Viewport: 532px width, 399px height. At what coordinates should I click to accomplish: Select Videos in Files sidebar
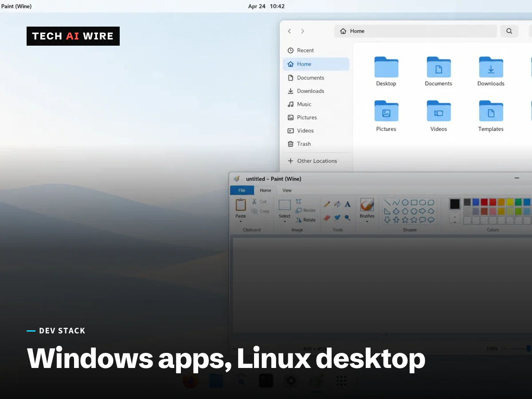pos(316,131)
